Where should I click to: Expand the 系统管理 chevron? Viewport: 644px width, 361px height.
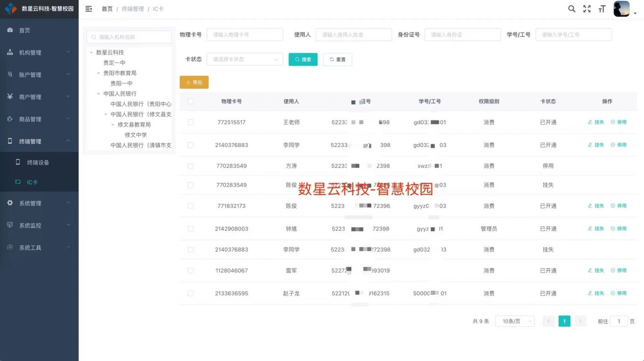pyautogui.click(x=68, y=203)
